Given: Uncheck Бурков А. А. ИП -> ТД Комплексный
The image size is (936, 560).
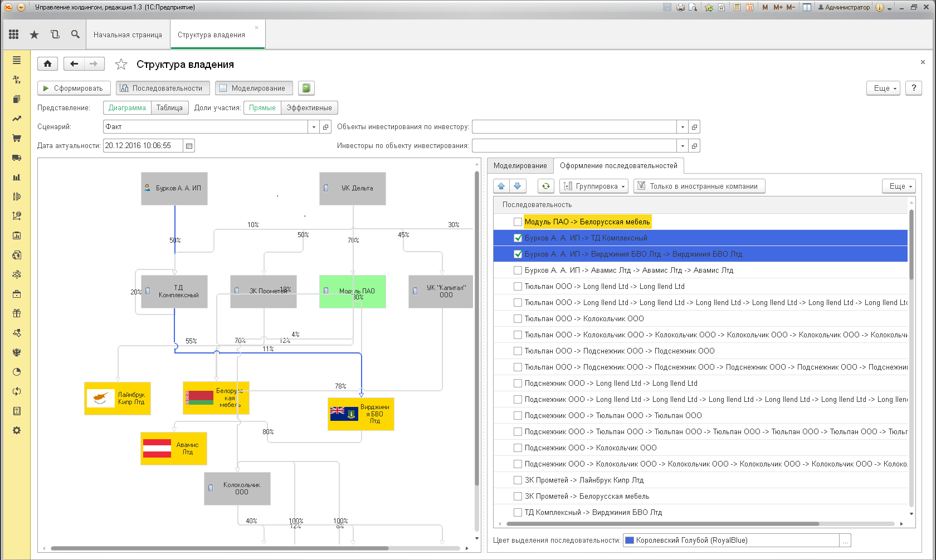Looking at the screenshot, I should coord(518,238).
